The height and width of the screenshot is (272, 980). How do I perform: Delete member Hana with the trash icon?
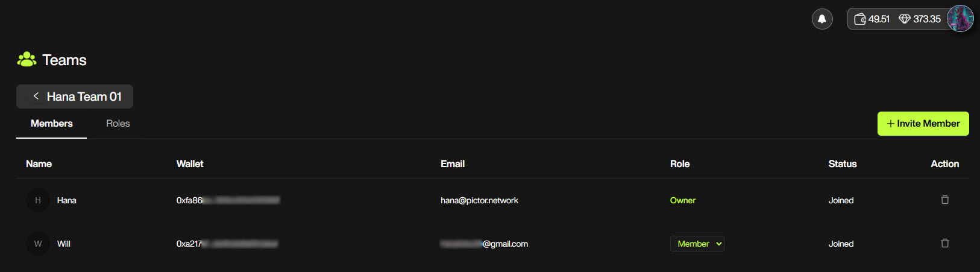point(945,200)
